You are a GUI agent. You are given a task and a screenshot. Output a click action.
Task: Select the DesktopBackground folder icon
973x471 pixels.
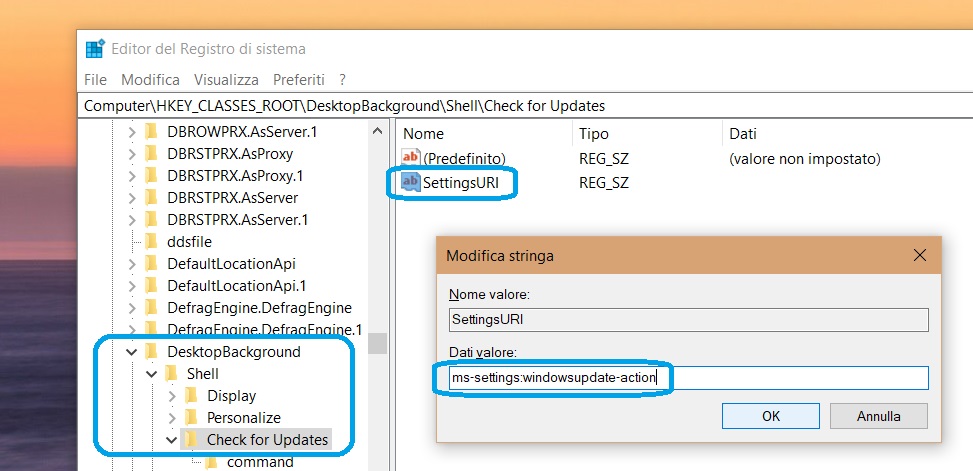(x=151, y=352)
